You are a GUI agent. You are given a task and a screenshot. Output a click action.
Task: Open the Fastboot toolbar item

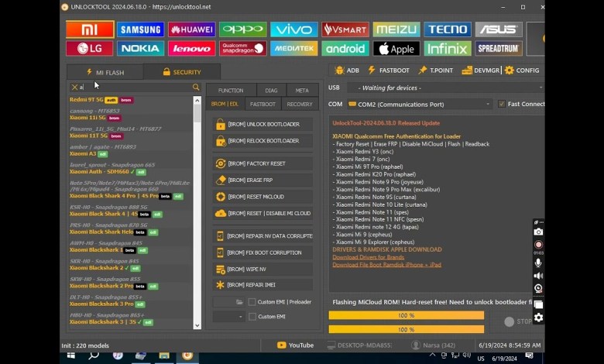[388, 70]
